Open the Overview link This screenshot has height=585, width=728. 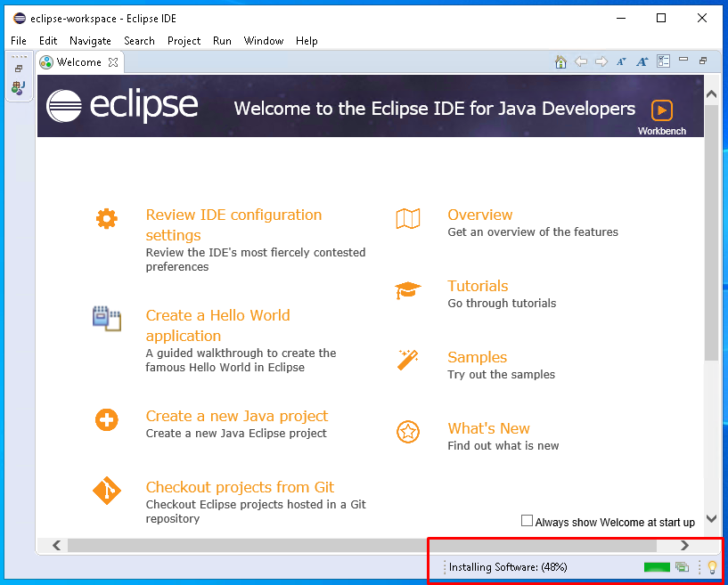(x=480, y=215)
